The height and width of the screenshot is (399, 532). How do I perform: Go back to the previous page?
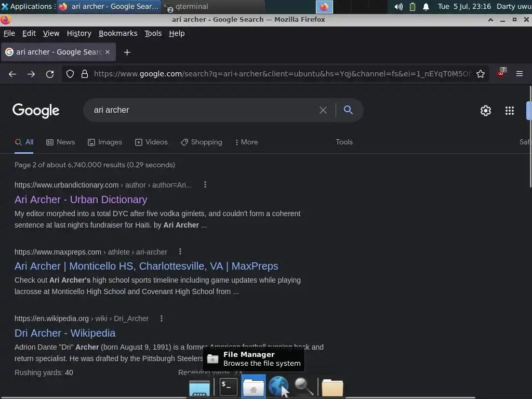(x=12, y=74)
